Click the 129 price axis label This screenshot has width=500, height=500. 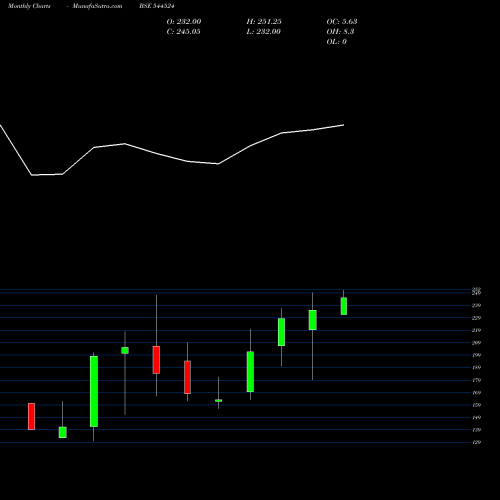[x=477, y=442]
